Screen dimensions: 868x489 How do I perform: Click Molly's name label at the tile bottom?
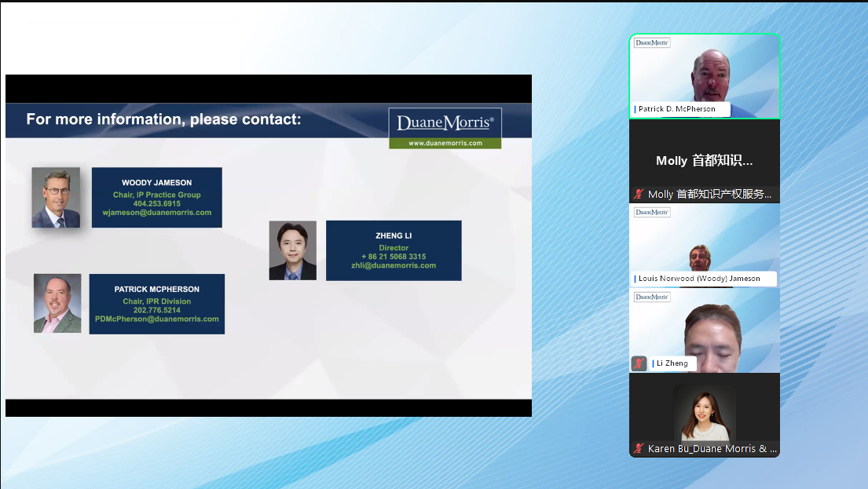tap(709, 194)
